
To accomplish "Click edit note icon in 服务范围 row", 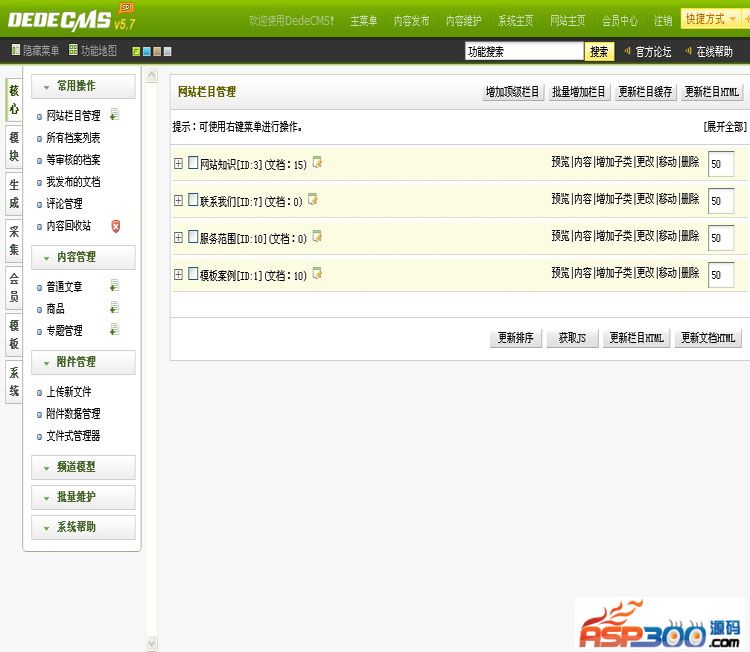I will (317, 236).
